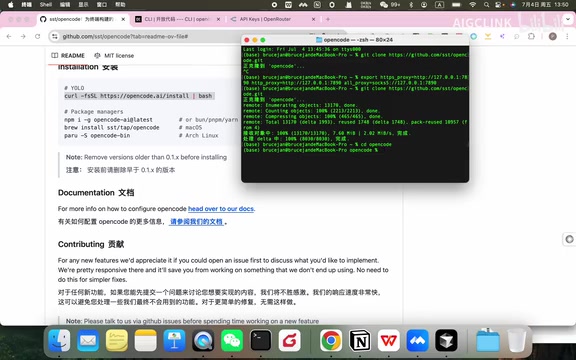The width and height of the screenshot is (576, 360).
Task: Close the sst/opencode browser tab
Action: [123, 19]
